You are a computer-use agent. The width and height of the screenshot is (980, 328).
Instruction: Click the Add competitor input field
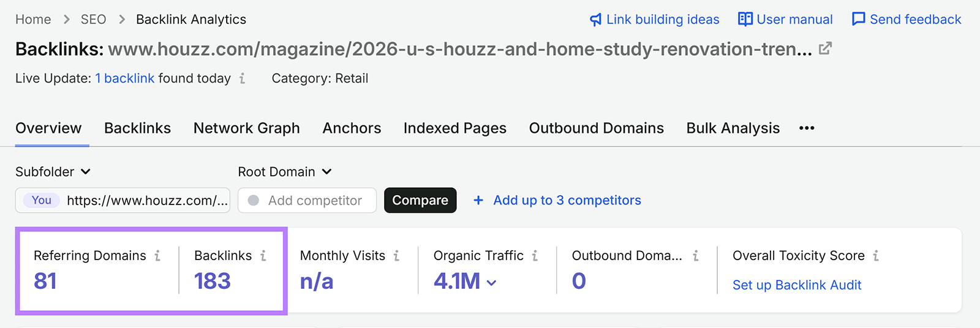click(307, 200)
